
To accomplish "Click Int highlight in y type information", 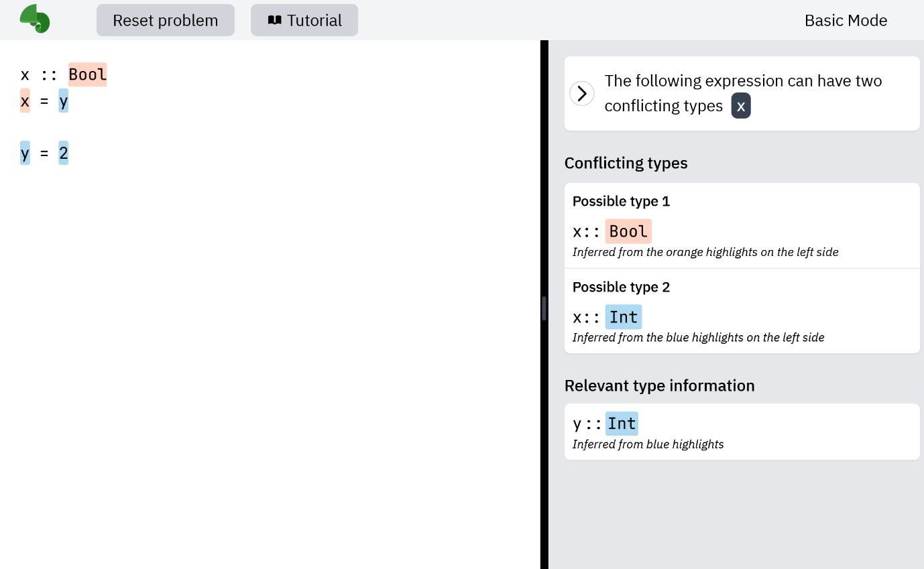I will click(x=622, y=424).
